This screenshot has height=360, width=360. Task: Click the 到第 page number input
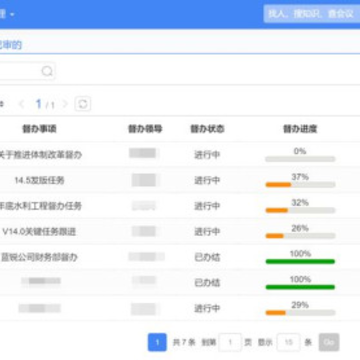[230, 342]
